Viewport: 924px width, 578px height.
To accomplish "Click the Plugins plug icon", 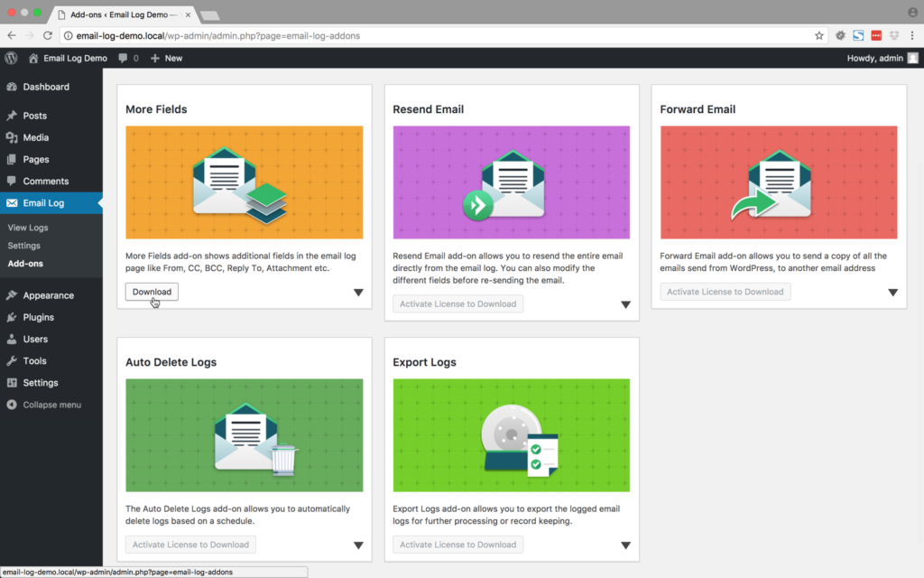I will click(12, 317).
